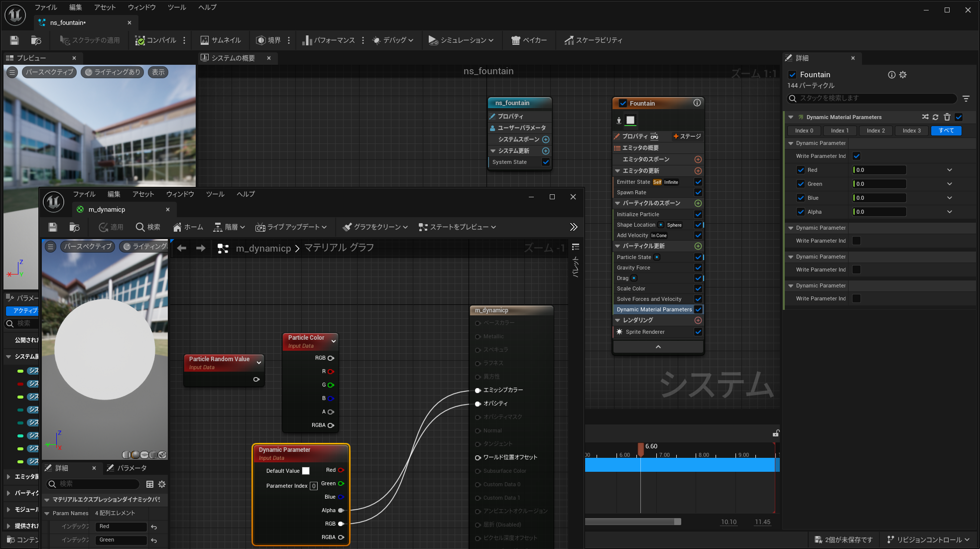Image resolution: width=980 pixels, height=549 pixels.
Task: Collapse the Particle Color node chevron
Action: click(x=334, y=341)
